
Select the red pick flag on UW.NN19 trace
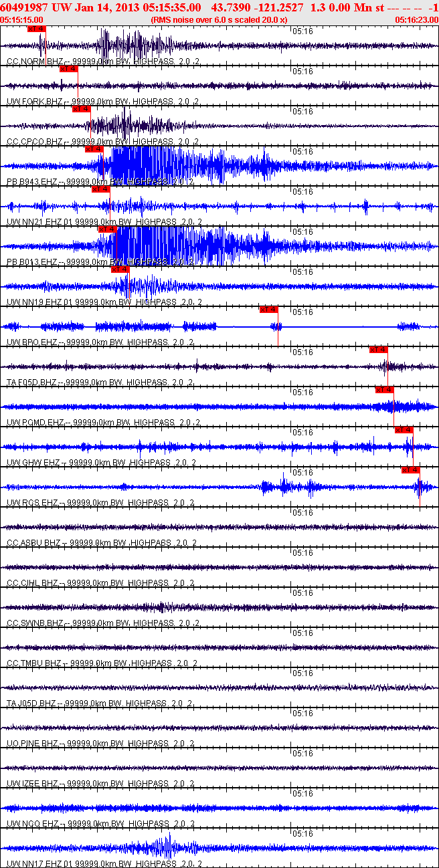[x=120, y=269]
